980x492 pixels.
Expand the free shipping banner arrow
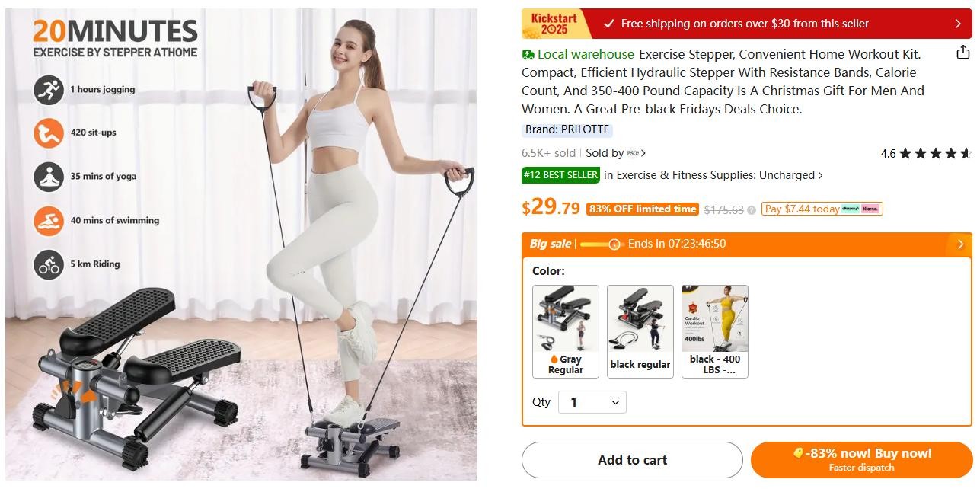point(958,24)
